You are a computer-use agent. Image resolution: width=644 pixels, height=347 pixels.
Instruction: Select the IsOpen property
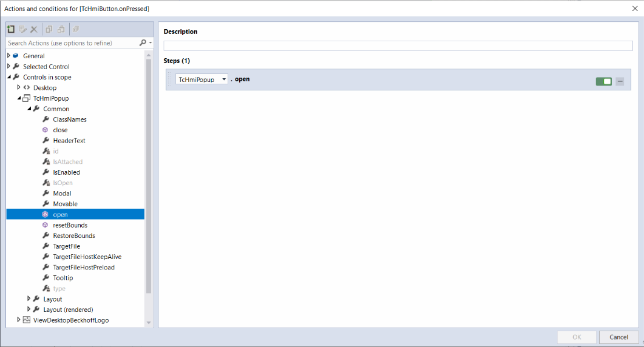[x=63, y=183]
